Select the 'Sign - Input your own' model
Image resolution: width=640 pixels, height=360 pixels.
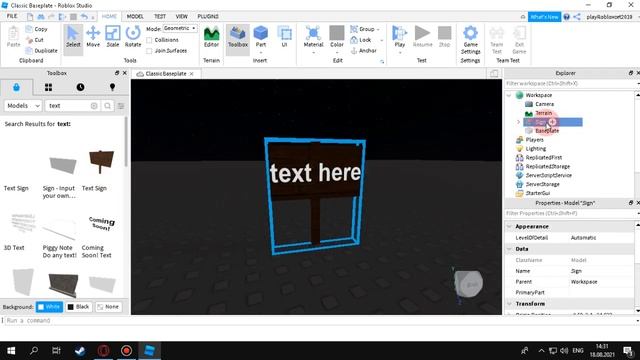[62, 165]
